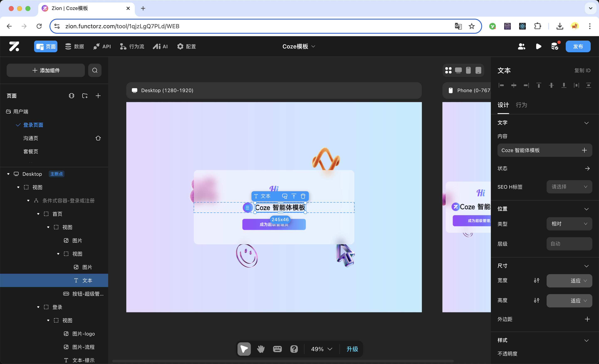Activate the pointer selection tool

(x=244, y=349)
